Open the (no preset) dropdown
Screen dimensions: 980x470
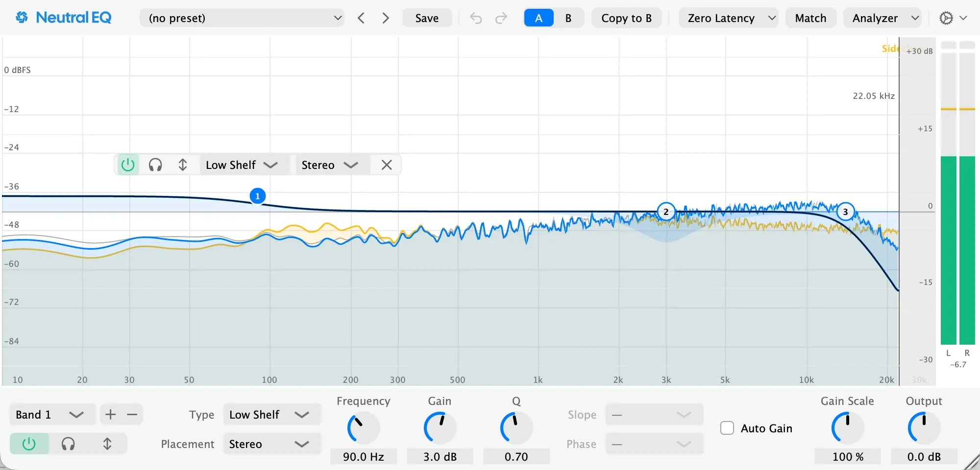pos(242,18)
